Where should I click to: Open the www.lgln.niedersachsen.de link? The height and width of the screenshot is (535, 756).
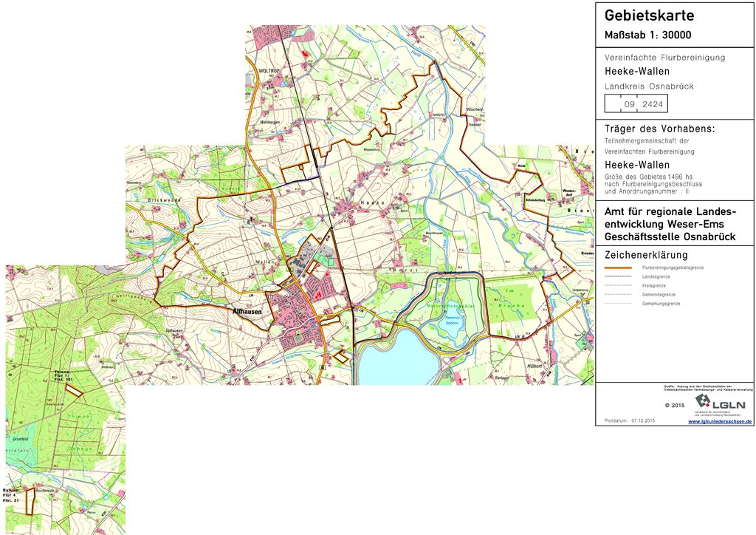coord(720,420)
